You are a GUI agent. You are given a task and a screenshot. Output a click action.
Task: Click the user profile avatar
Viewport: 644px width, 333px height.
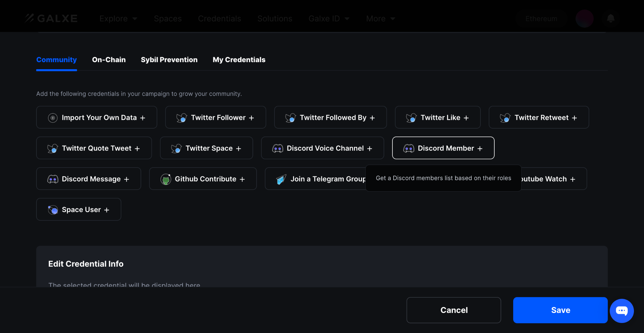585,19
